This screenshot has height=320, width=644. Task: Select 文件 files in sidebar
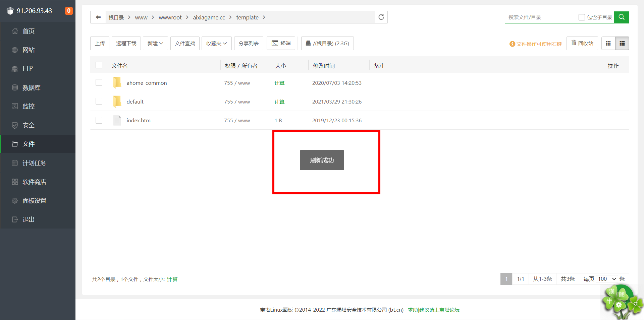point(38,144)
